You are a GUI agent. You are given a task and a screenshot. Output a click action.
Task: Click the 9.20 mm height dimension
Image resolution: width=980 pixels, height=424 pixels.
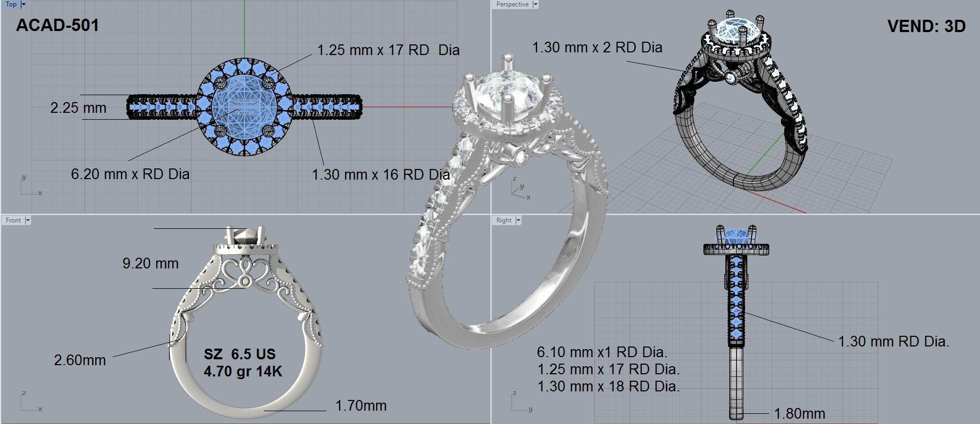click(150, 264)
